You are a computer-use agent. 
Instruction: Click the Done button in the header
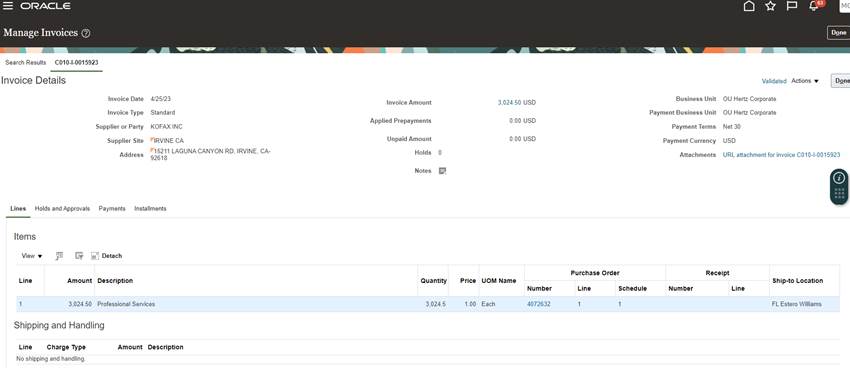point(838,33)
